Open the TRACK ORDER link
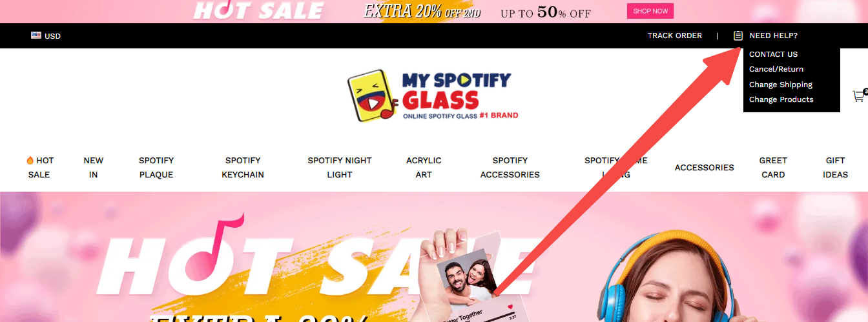This screenshot has height=322, width=868. (x=675, y=35)
